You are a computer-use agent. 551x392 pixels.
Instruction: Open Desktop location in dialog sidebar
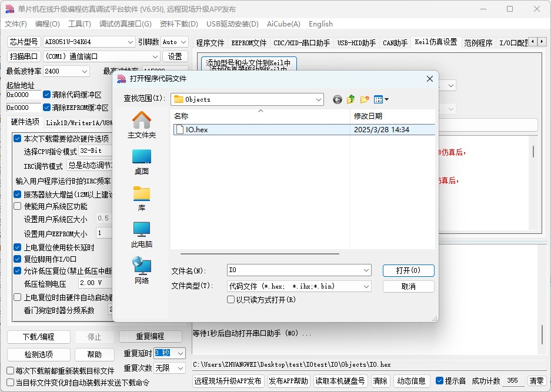coord(142,162)
